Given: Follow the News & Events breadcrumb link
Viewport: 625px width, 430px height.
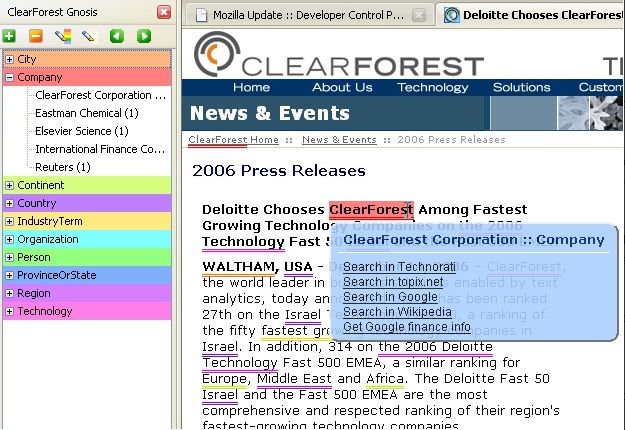Looking at the screenshot, I should pos(339,140).
